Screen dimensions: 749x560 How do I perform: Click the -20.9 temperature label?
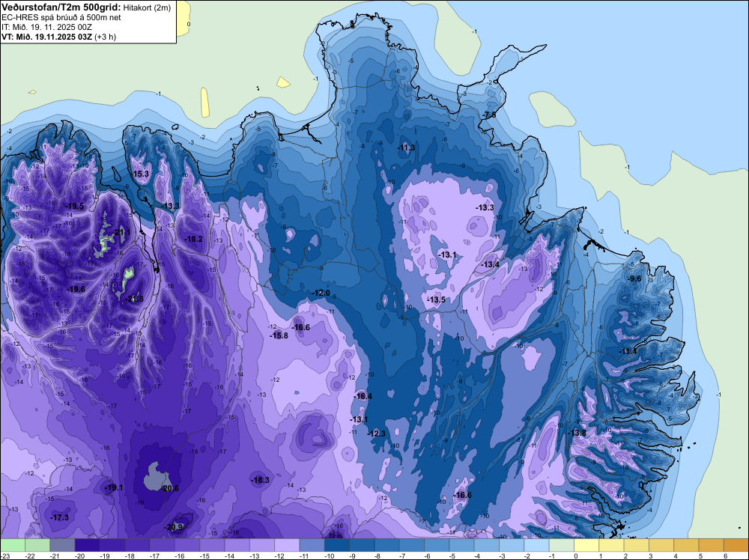(x=174, y=528)
